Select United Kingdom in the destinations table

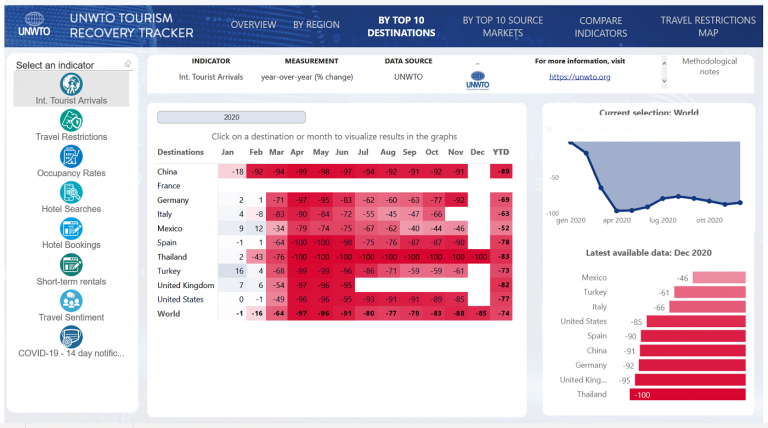click(186, 285)
